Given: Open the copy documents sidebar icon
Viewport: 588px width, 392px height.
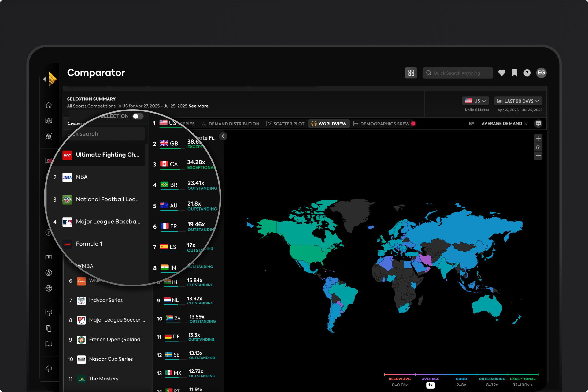Looking at the screenshot, I should [x=49, y=328].
